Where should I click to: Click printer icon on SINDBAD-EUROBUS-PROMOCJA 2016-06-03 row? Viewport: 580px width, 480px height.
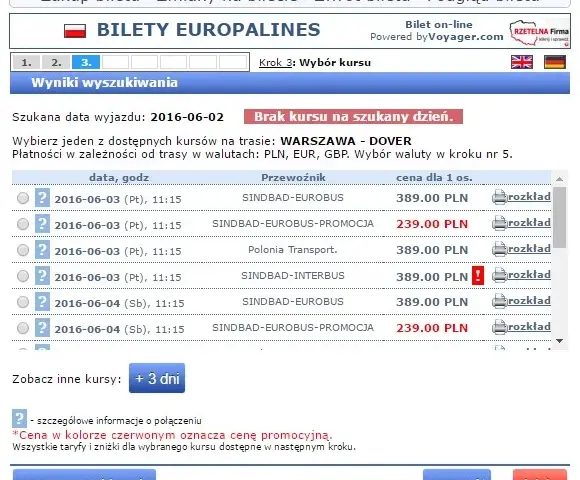[x=499, y=223]
